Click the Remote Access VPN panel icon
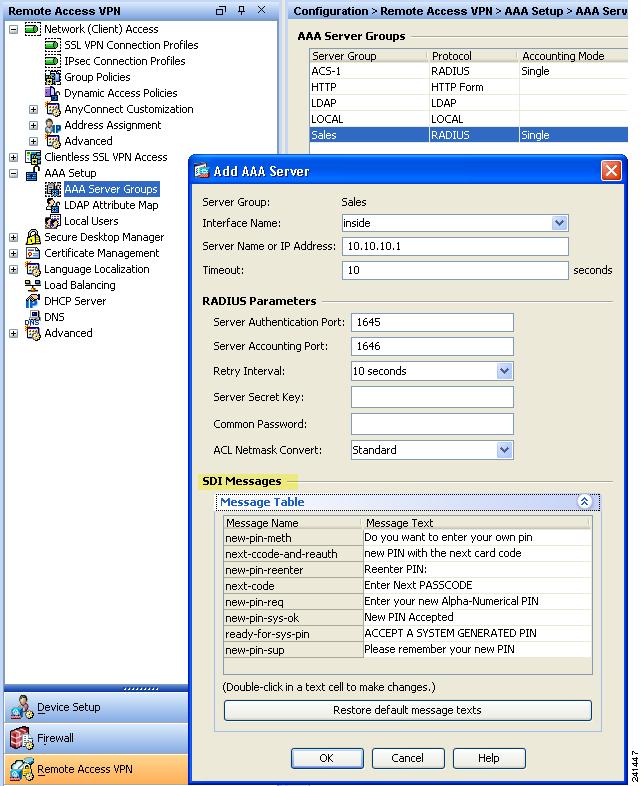Screen dimensions: 641x786 pos(22,769)
